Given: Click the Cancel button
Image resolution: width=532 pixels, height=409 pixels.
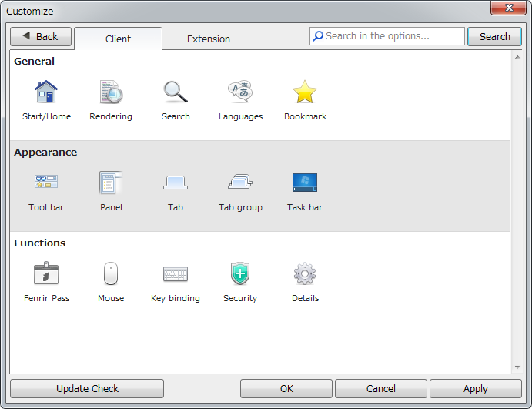Looking at the screenshot, I should (380, 388).
